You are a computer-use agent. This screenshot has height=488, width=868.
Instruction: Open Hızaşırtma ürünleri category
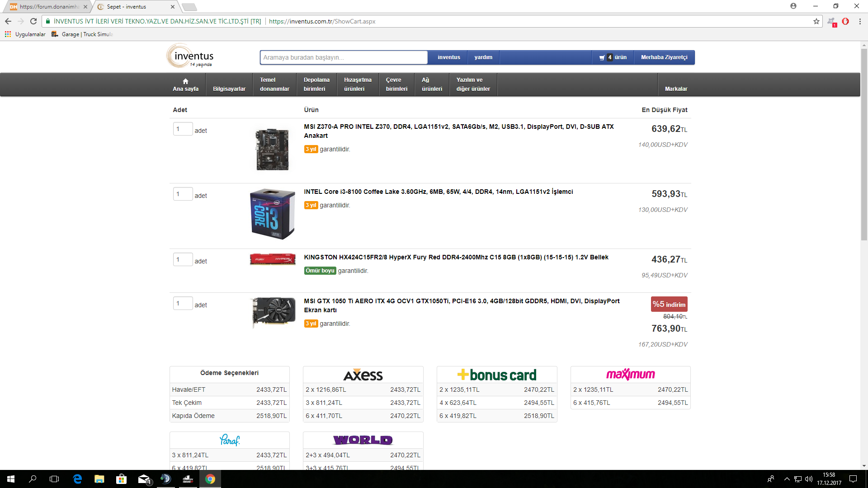[358, 84]
